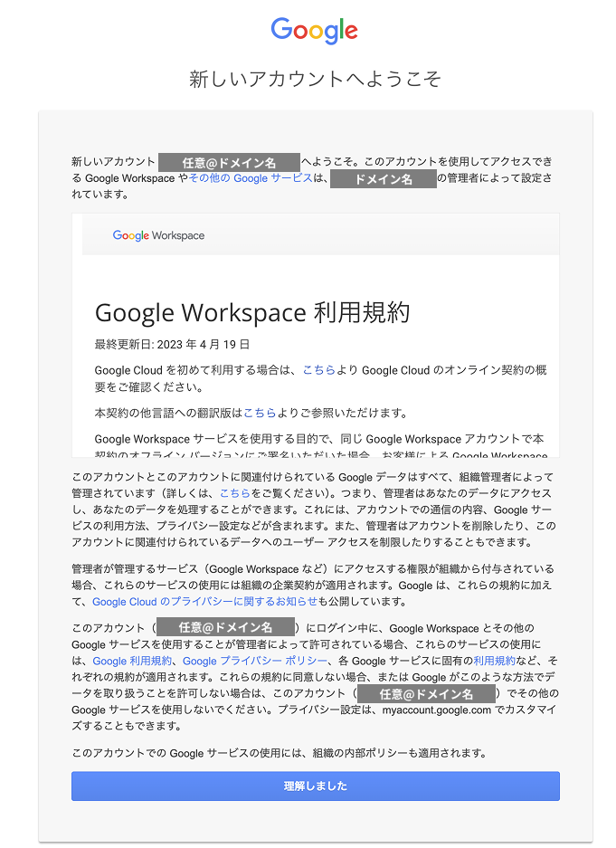Viewport: 616px width, 848px height.
Task: Click the ドメイン名 placeholder before の管理者
Action: tap(384, 179)
